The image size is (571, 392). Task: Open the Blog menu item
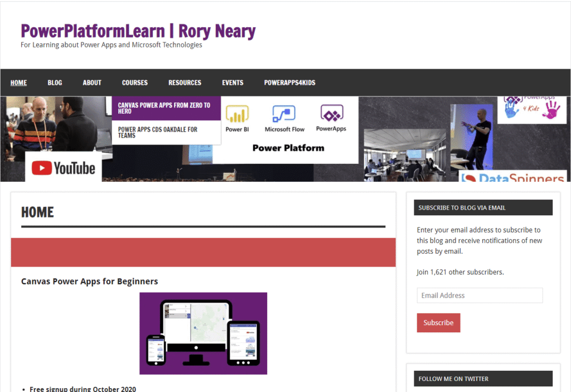(x=55, y=83)
